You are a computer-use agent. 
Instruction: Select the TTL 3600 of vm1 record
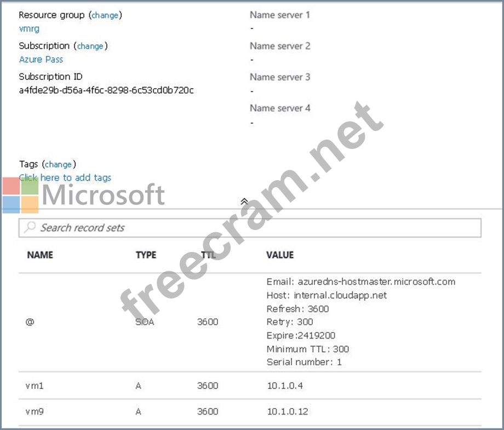point(208,385)
